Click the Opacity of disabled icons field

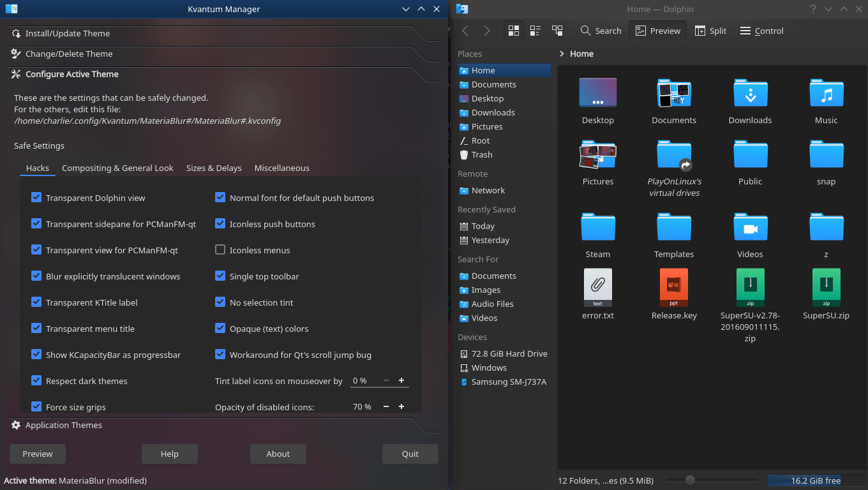366,406
